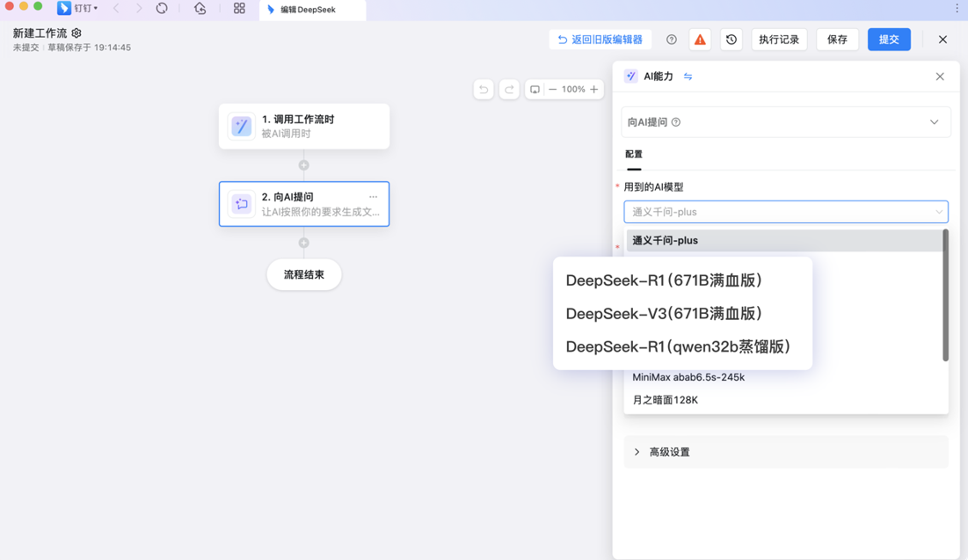
Task: Click the blue 提交 submit button
Action: [889, 39]
